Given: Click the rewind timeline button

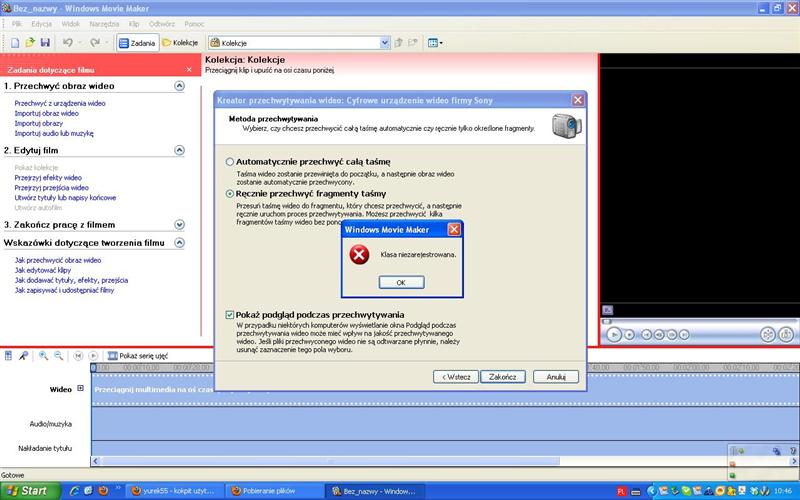Looking at the screenshot, I should [x=78, y=356].
